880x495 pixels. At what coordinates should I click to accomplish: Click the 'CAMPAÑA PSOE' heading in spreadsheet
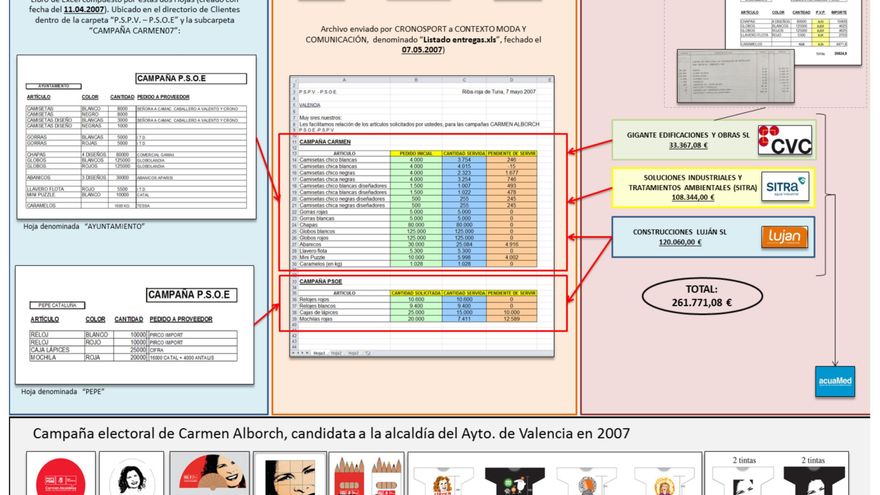tap(320, 282)
